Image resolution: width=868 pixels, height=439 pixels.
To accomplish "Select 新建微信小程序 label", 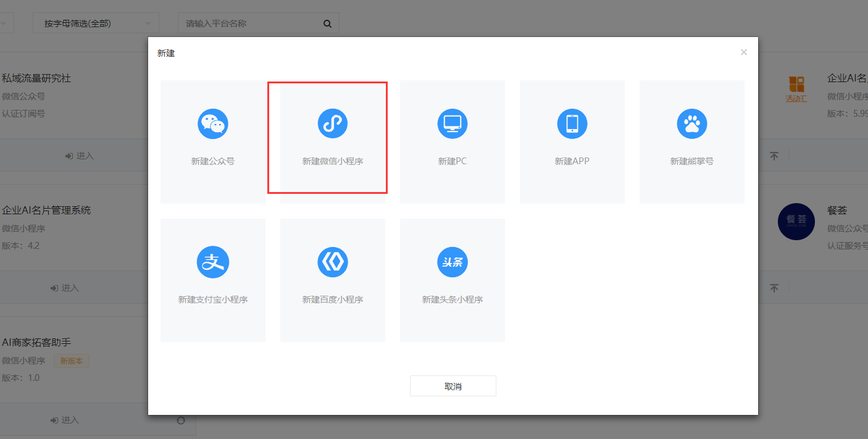I will pyautogui.click(x=333, y=161).
